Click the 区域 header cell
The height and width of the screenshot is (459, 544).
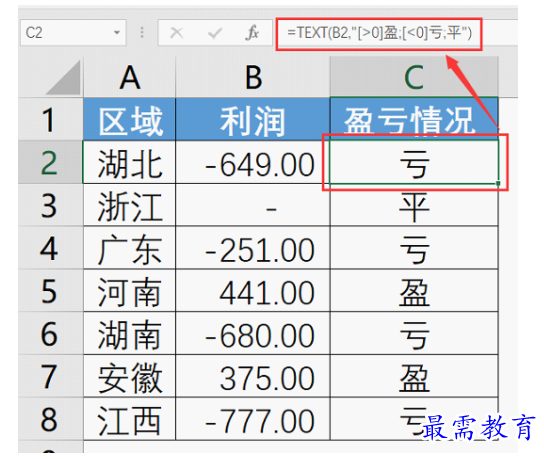tap(130, 119)
